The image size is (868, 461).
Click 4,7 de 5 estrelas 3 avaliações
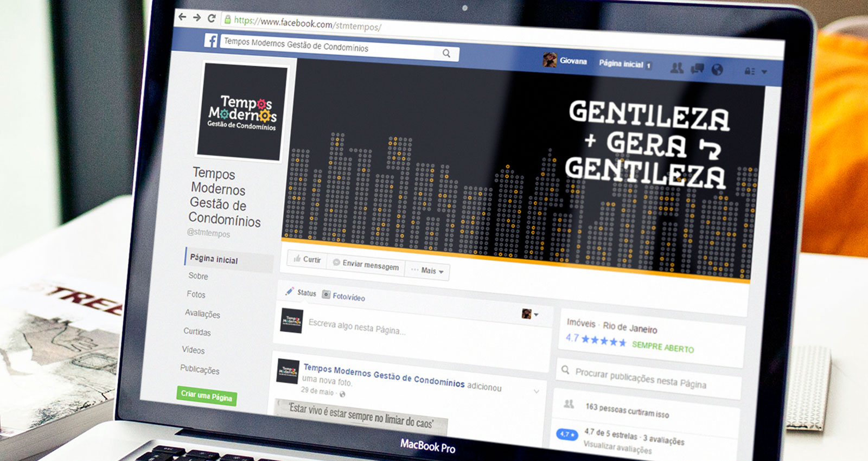point(634,437)
